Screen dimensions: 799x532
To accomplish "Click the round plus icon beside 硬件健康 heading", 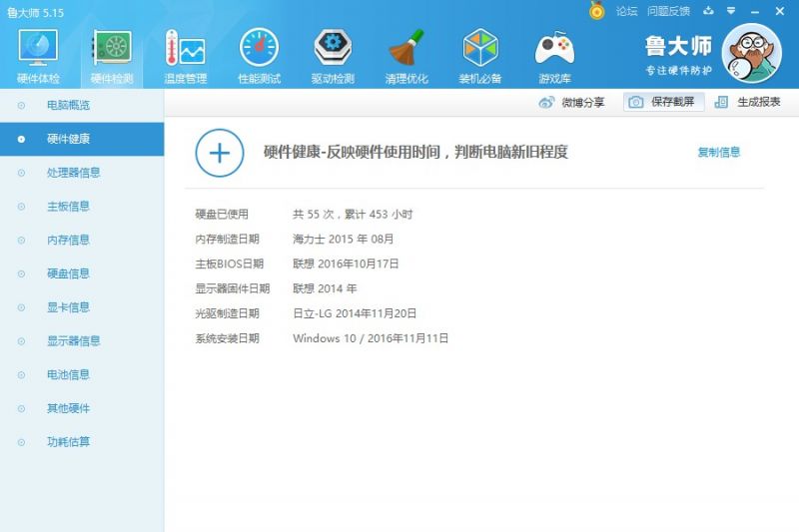I will (x=220, y=153).
